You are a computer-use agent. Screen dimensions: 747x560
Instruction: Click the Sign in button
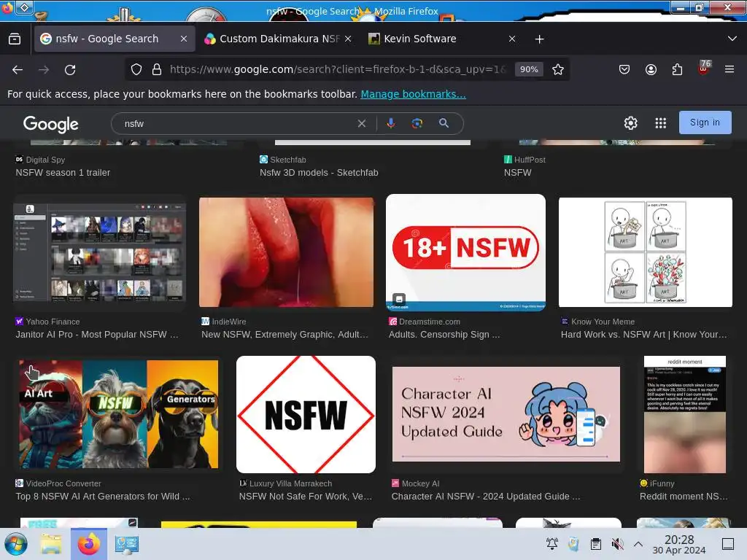pyautogui.click(x=705, y=122)
